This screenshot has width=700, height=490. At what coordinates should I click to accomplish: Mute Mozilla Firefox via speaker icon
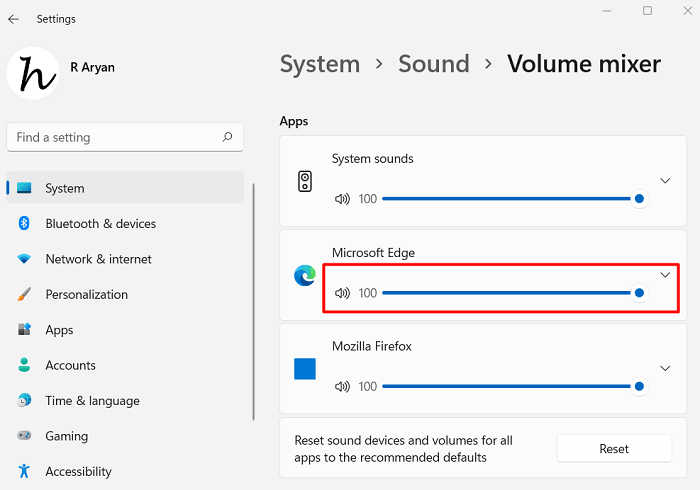(x=342, y=386)
